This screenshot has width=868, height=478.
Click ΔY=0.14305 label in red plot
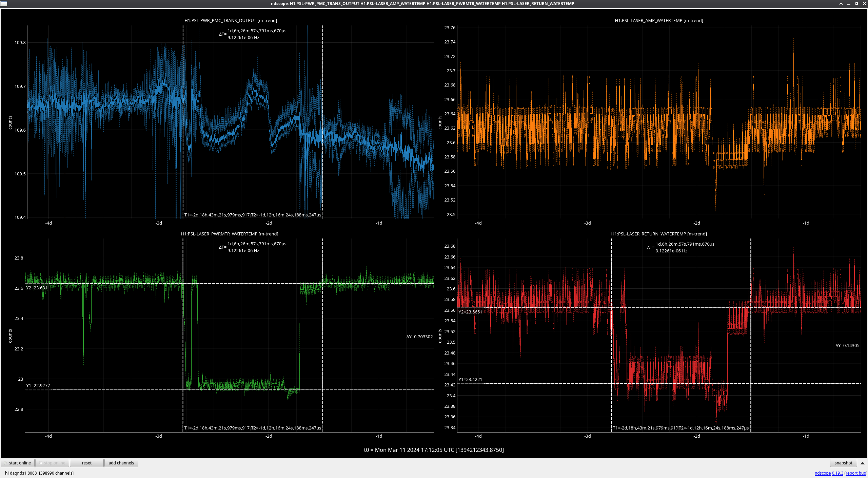point(847,345)
